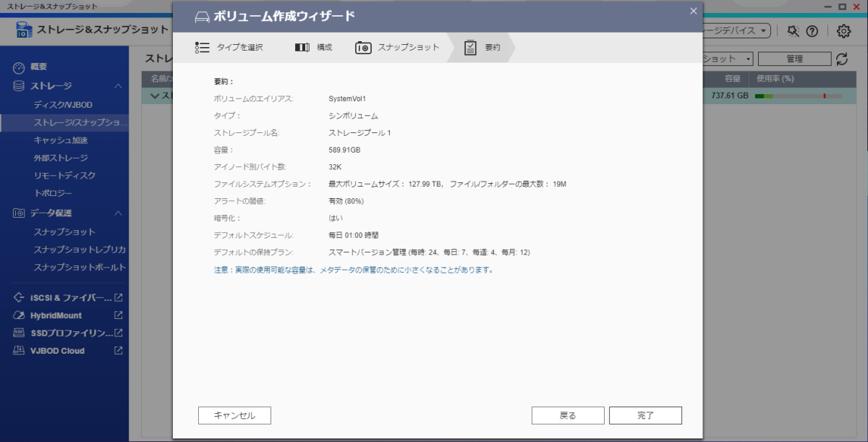868x442 pixels.
Task: Click the external-link arrow beside HybridMount
Action: (119, 315)
